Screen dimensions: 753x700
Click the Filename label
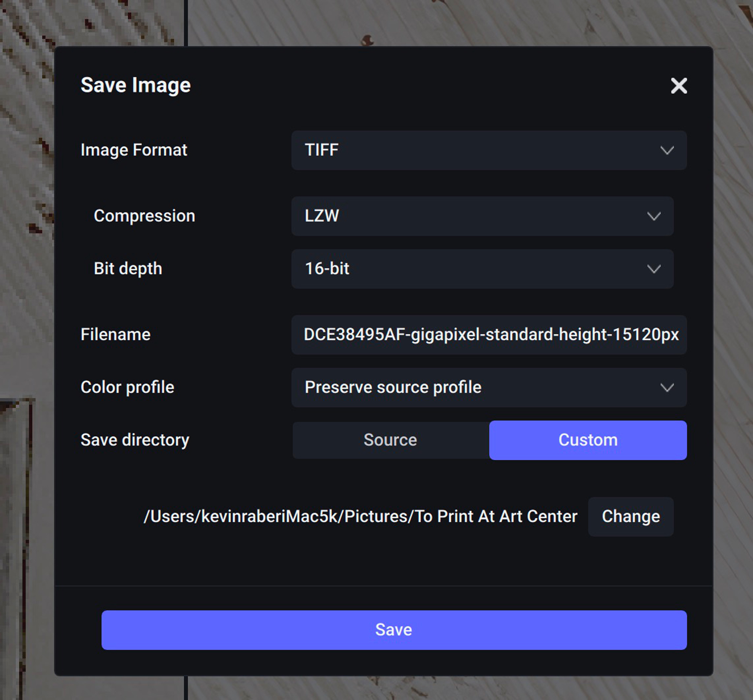pos(116,335)
